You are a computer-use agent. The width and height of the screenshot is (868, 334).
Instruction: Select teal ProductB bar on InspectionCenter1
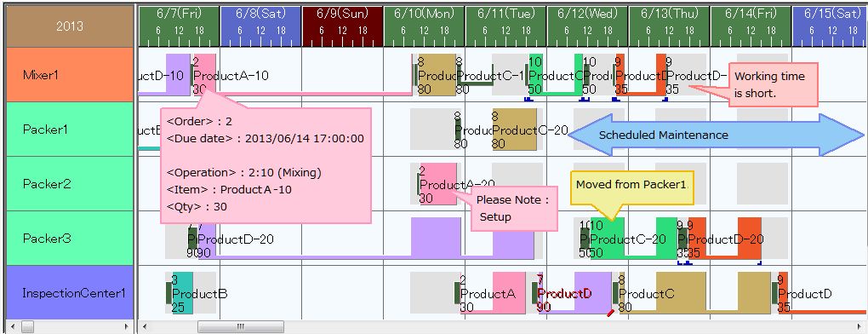point(182,292)
